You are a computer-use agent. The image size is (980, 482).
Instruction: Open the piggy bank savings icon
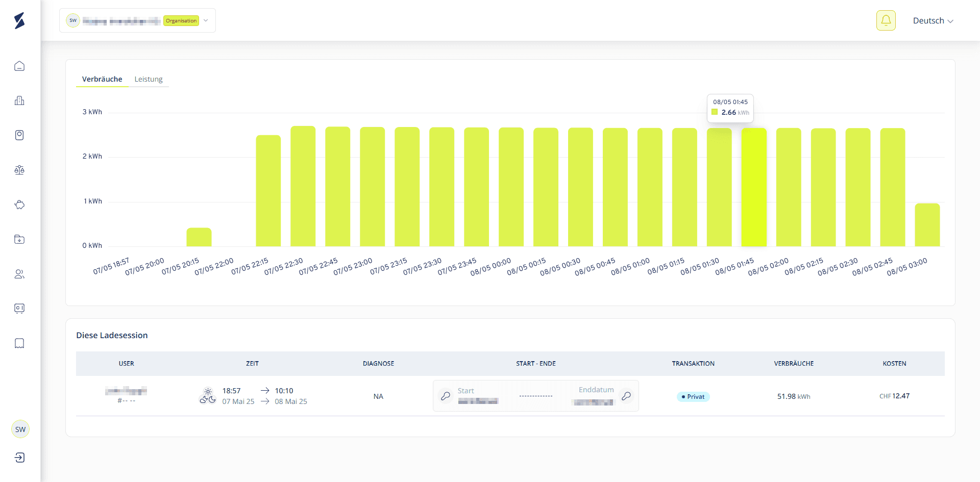(19, 205)
